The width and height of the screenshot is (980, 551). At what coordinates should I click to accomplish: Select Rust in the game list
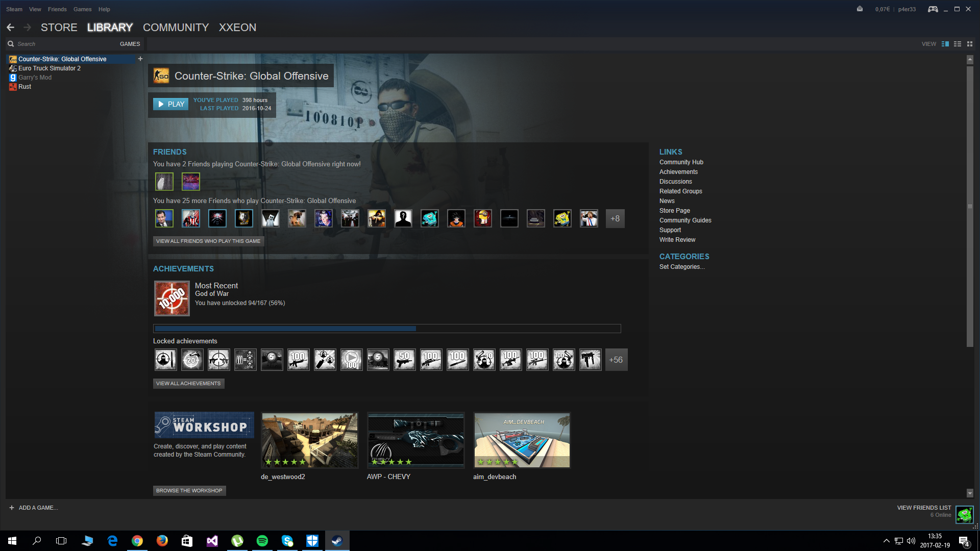[x=24, y=87]
